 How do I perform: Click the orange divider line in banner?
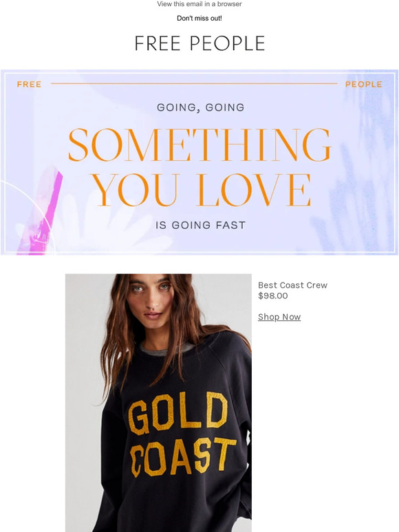click(194, 83)
